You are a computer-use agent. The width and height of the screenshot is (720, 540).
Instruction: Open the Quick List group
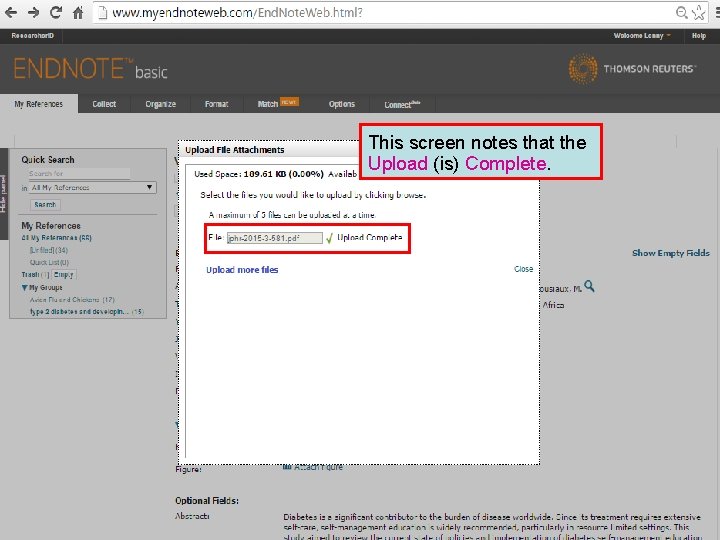(x=49, y=263)
